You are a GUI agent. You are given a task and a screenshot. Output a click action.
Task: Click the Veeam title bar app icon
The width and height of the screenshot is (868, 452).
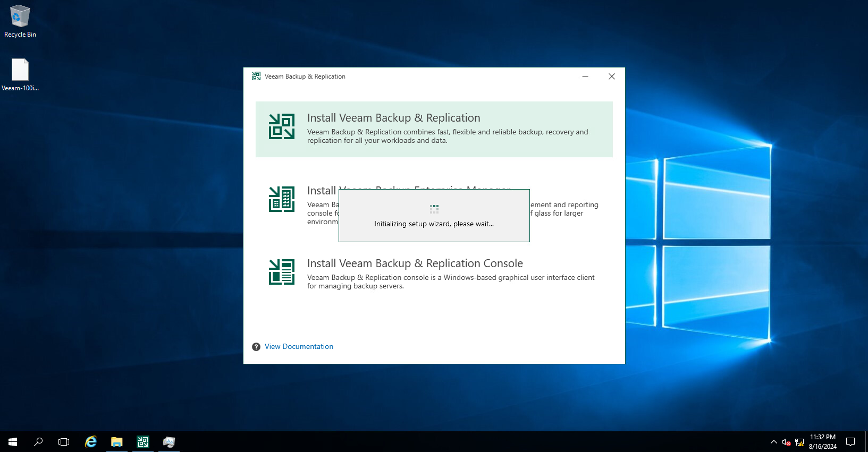coord(256,76)
